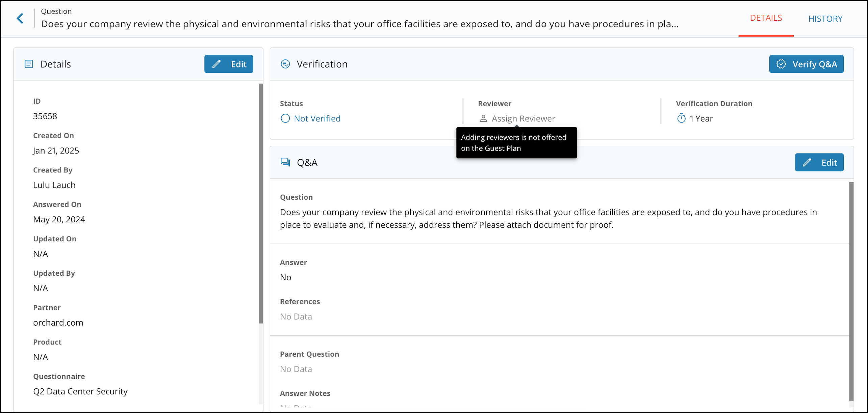Screen dimensions: 868x413
Task: Click the stopwatch icon beside 1 Year
Action: click(681, 118)
